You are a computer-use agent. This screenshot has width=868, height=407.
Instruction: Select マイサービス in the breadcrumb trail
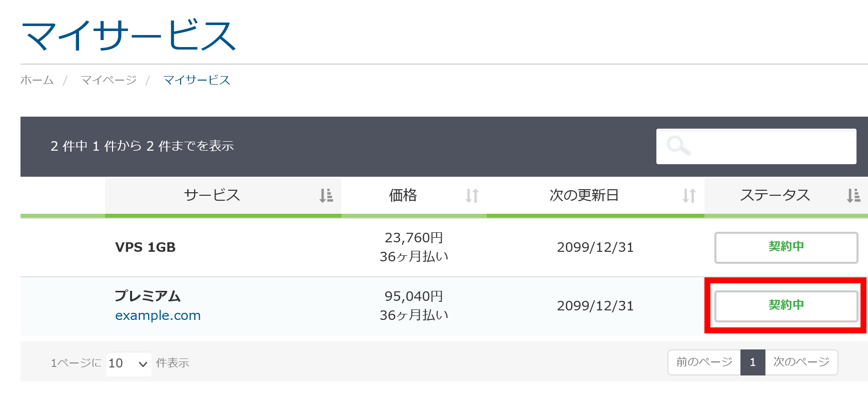[197, 80]
